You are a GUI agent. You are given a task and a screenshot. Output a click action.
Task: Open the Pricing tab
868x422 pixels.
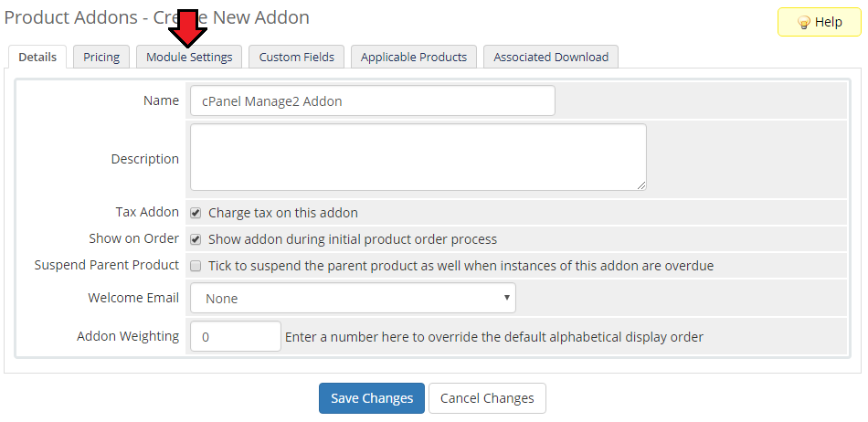(101, 57)
